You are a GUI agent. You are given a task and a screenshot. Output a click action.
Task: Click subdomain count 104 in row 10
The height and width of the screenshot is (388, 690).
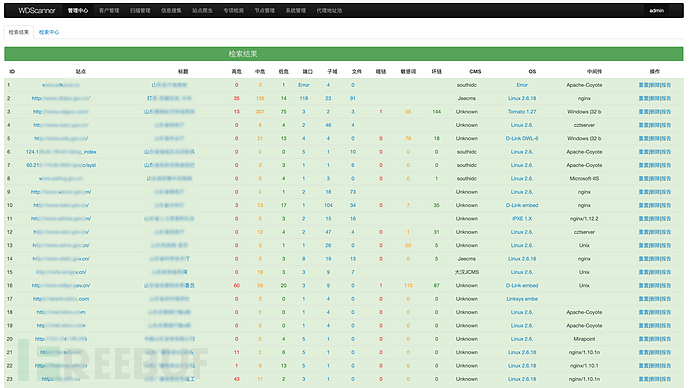click(x=328, y=205)
